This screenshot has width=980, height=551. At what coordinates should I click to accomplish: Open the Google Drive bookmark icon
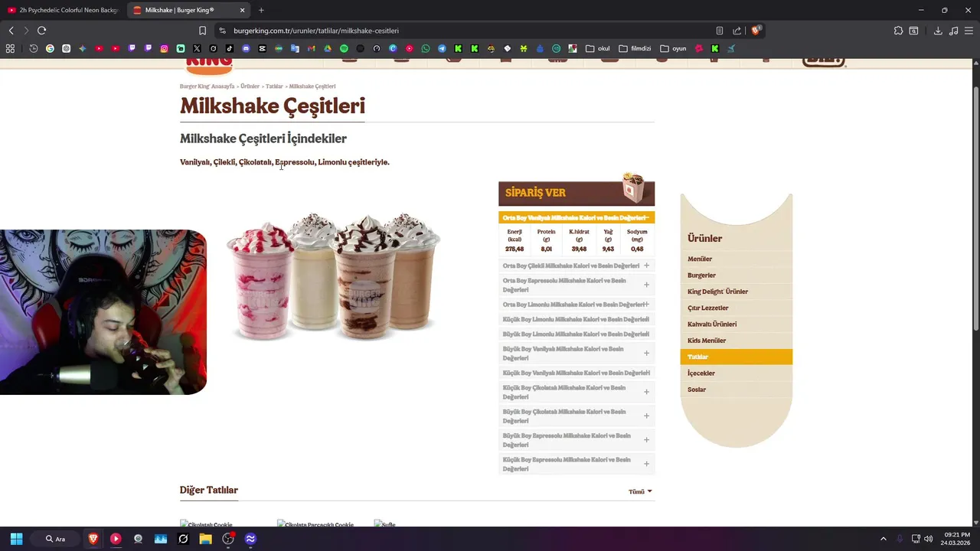click(x=328, y=48)
